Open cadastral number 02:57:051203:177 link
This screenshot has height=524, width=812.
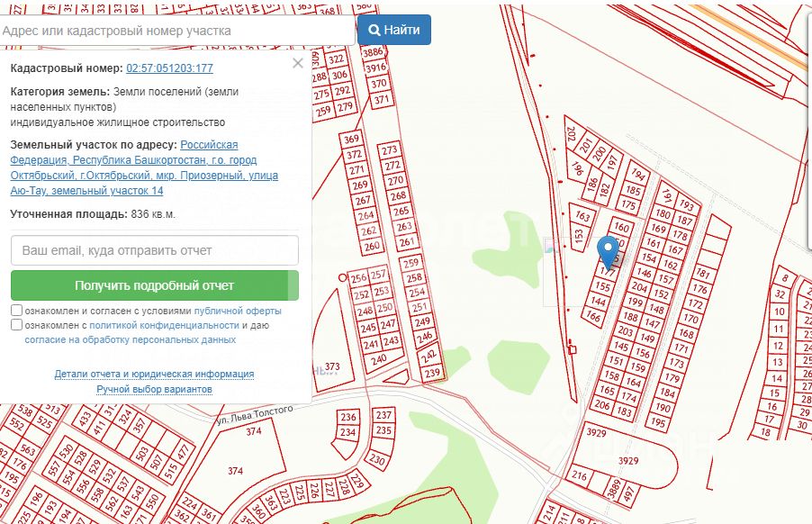(169, 68)
